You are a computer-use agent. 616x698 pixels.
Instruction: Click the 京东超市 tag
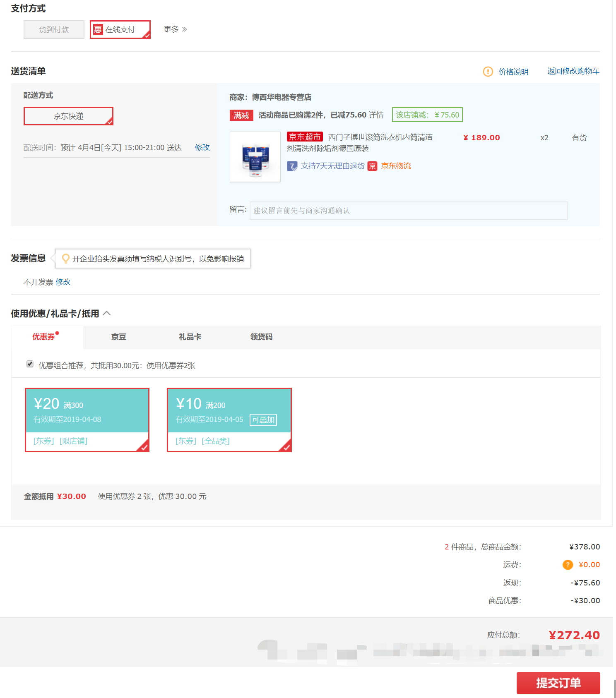pyautogui.click(x=305, y=137)
